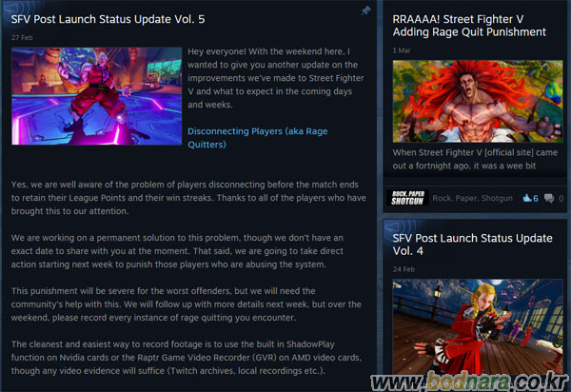Click the 24 Feb post date
Viewport: 571px width, 392px height.
coord(404,269)
